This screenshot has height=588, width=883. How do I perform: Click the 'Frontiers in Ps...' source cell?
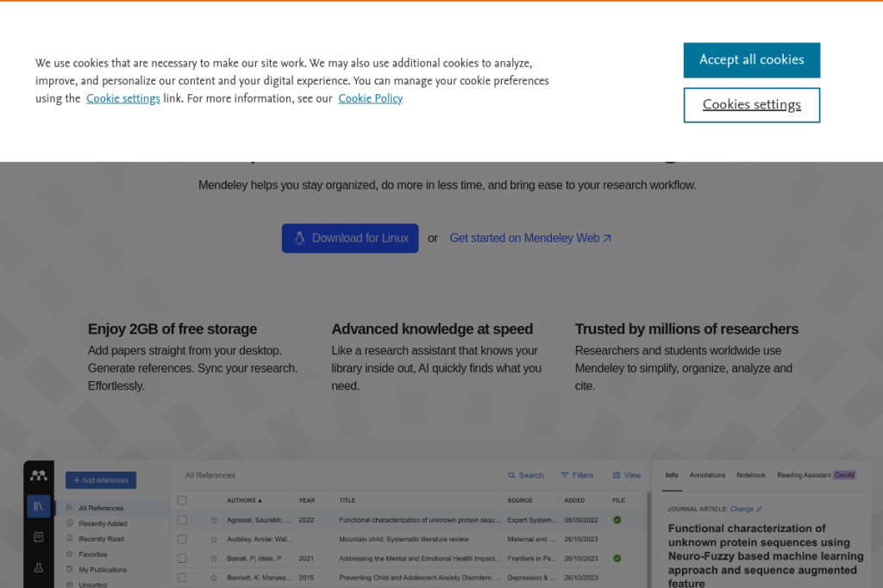point(532,558)
